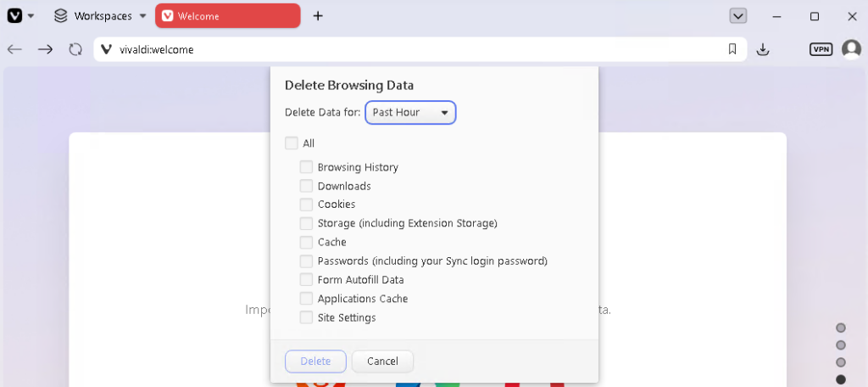Open the user profile avatar
The width and height of the screenshot is (868, 387).
tap(851, 49)
